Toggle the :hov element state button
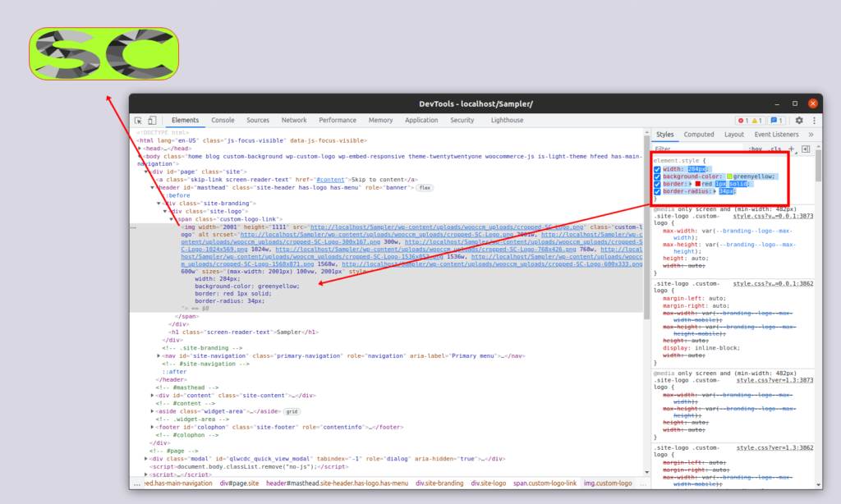The width and height of the screenshot is (841, 504). (x=756, y=149)
